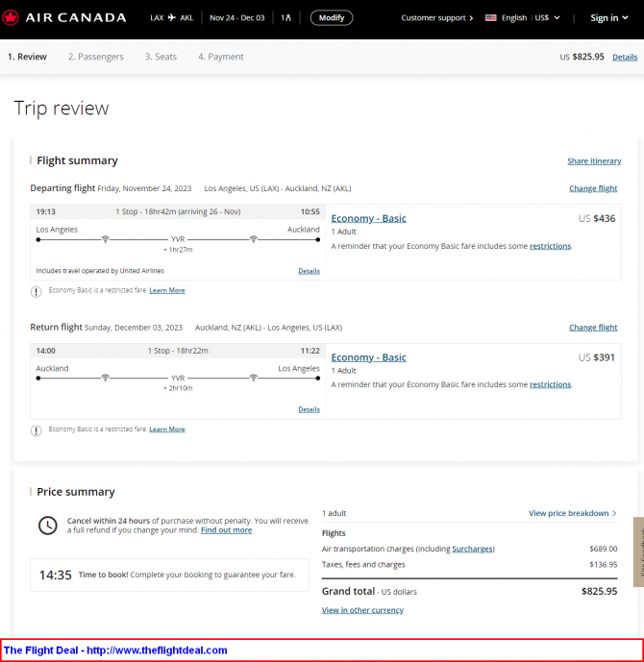Image resolution: width=644 pixels, height=662 pixels.
Task: Click Change flight for departing flight
Action: (593, 188)
